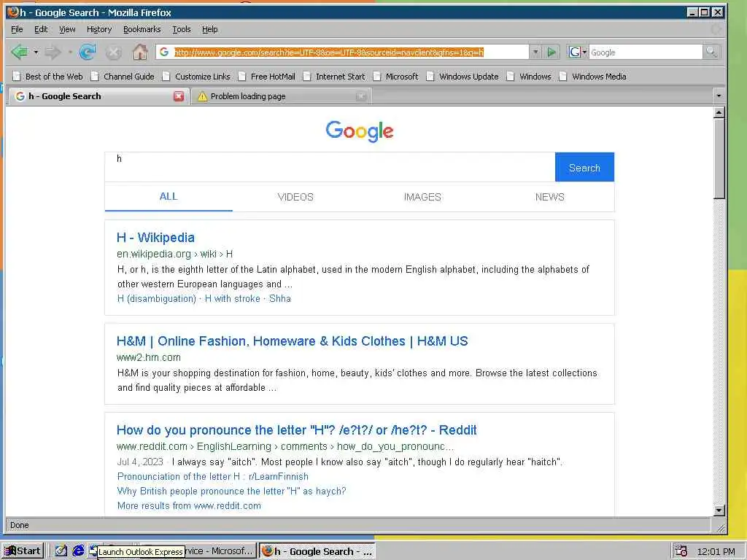The height and width of the screenshot is (560, 747).
Task: Open the 'Free HotMail' bookmark
Action: (x=267, y=76)
